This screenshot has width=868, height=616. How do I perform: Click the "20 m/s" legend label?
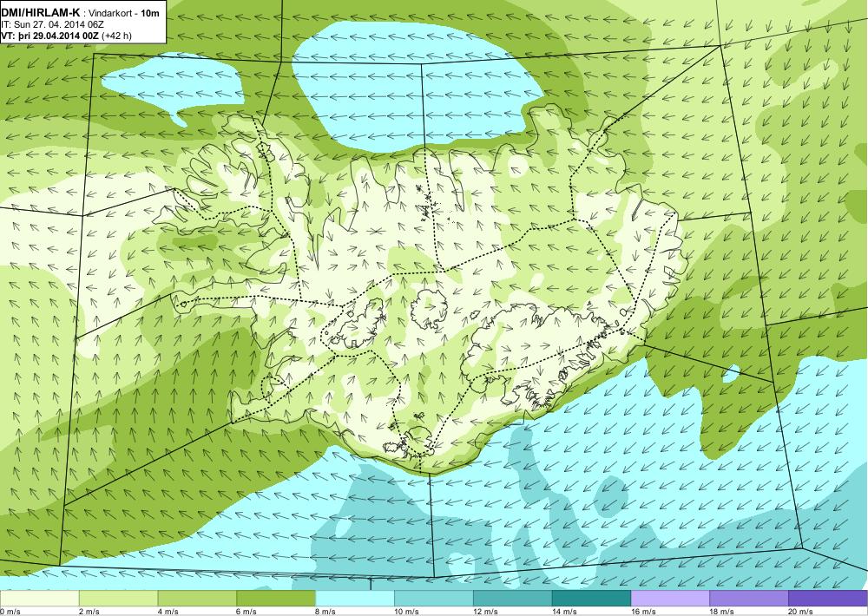tap(801, 612)
